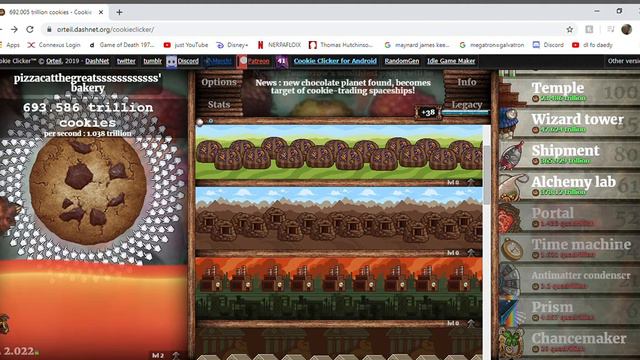Open the Disney+ bookmark

[x=232, y=45]
